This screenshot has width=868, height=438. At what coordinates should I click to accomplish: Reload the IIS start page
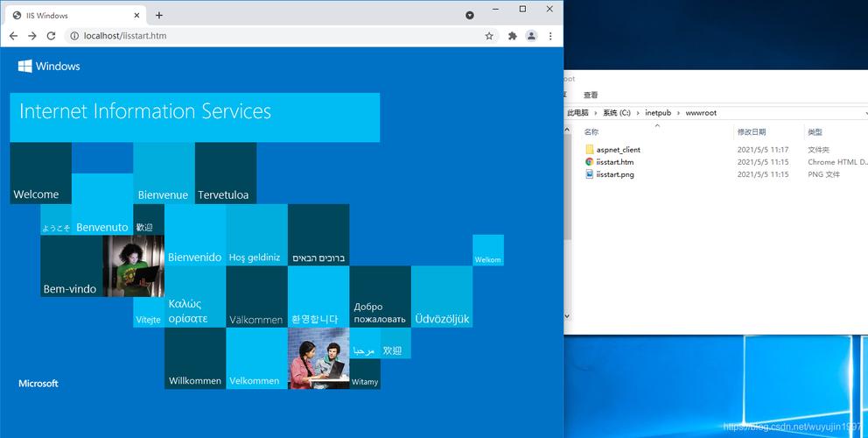[52, 36]
